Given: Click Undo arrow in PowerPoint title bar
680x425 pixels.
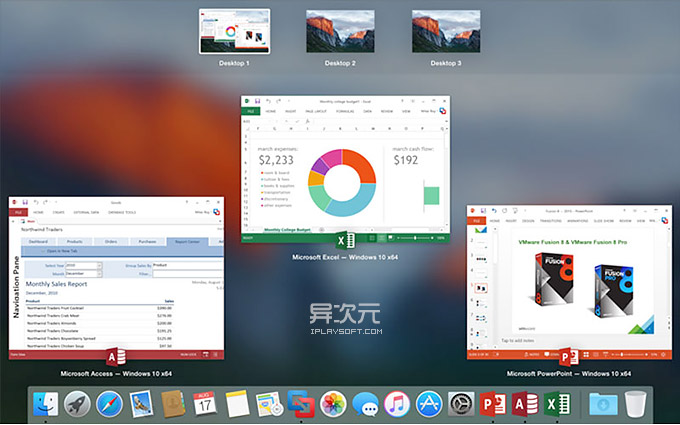Looking at the screenshot, I should pos(494,211).
